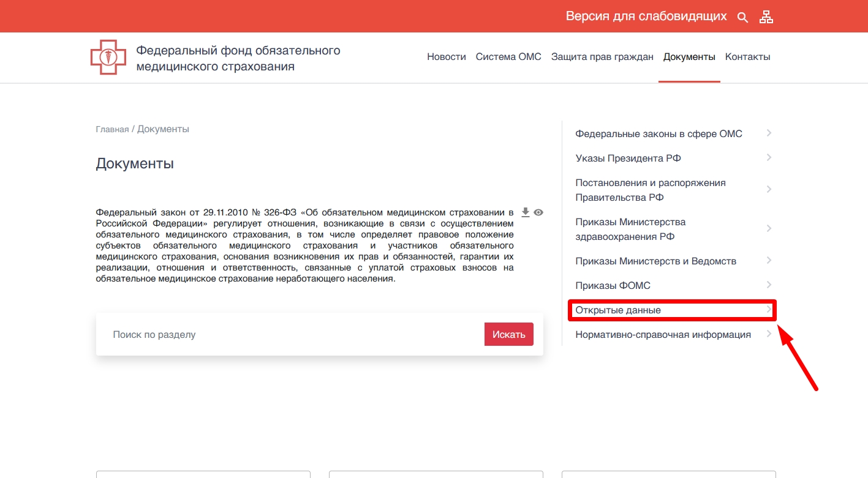Navigate to Контакты menu item

coord(748,57)
